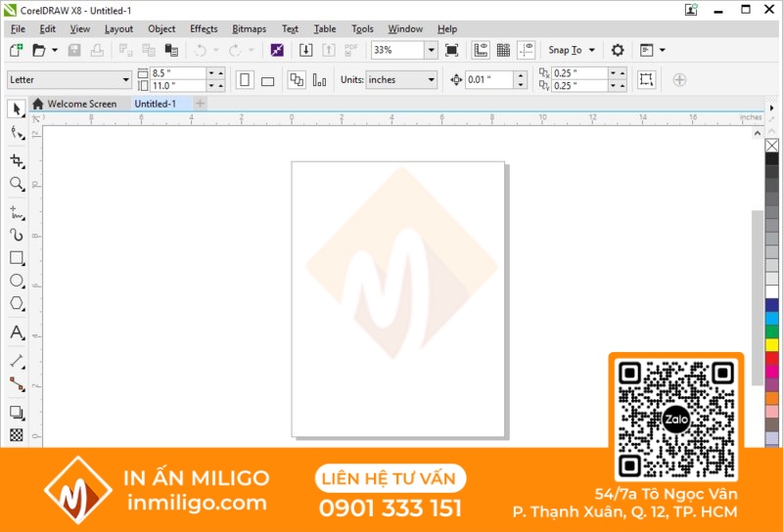
Task: Select the Crop tool
Action: [x=17, y=160]
